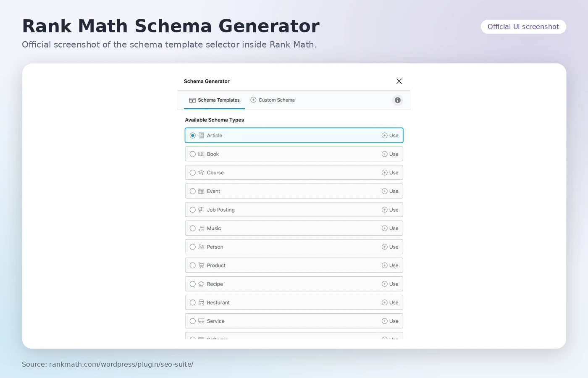Click the Course graduation cap icon
The image size is (588, 378).
pyautogui.click(x=201, y=173)
